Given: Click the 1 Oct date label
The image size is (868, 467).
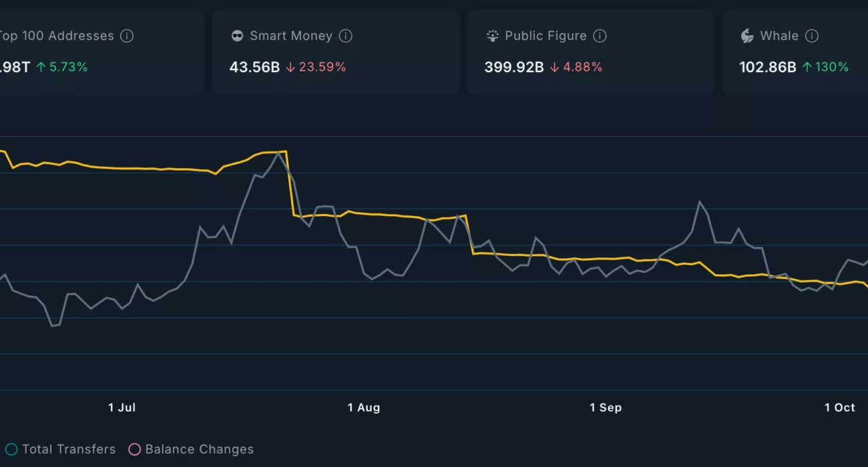Looking at the screenshot, I should [x=839, y=408].
